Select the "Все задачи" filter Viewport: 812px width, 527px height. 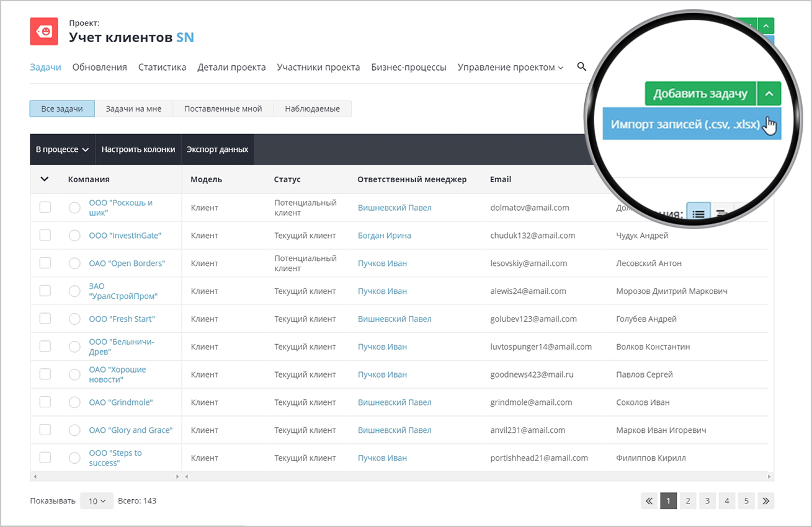62,108
